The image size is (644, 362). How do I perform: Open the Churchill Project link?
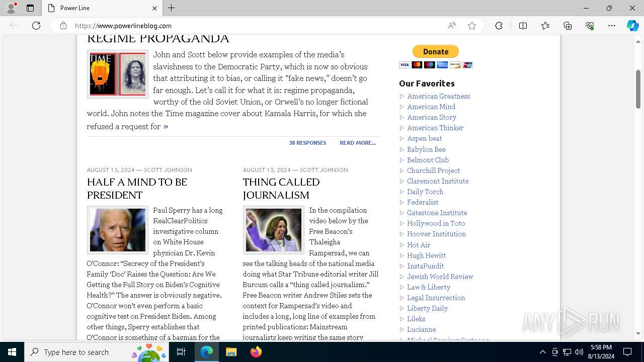[x=433, y=170]
